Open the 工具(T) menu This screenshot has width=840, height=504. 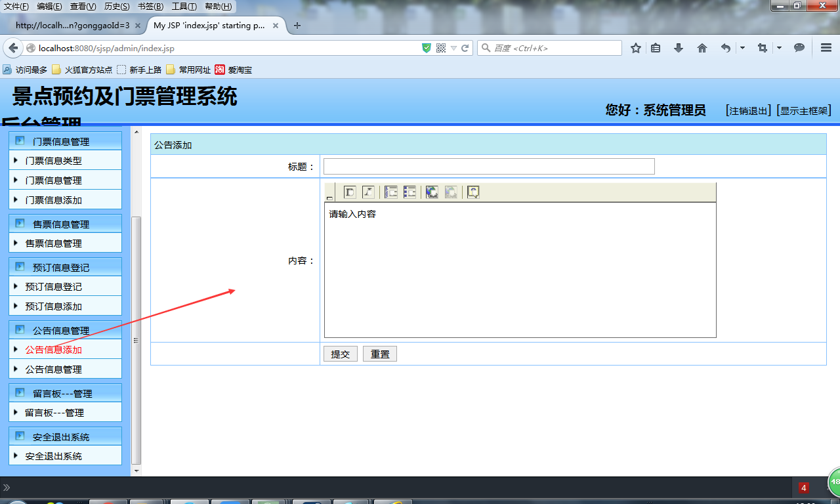click(x=184, y=7)
